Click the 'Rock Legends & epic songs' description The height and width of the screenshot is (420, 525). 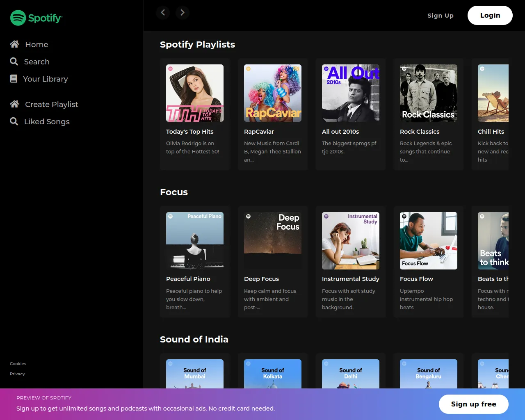[426, 152]
